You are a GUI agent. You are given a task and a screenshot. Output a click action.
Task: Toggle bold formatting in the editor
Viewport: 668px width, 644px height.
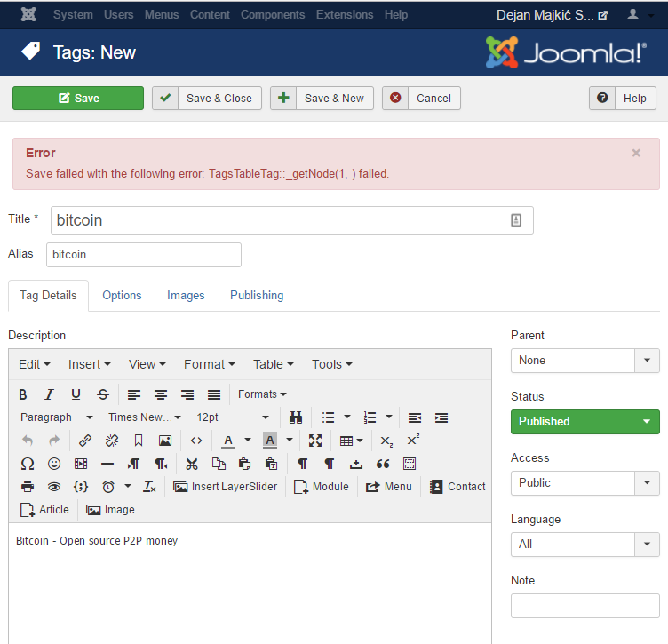point(23,394)
